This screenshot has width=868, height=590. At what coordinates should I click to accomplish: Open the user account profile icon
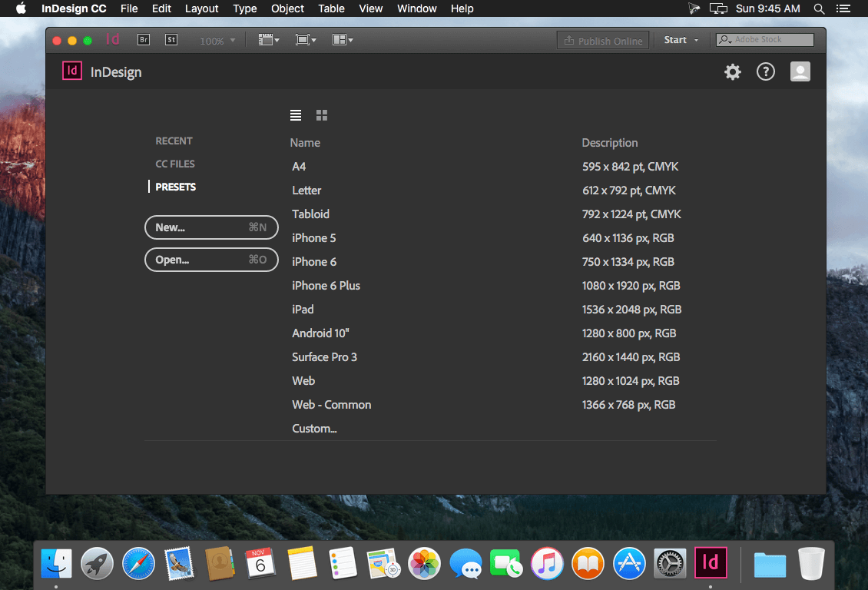tap(800, 71)
